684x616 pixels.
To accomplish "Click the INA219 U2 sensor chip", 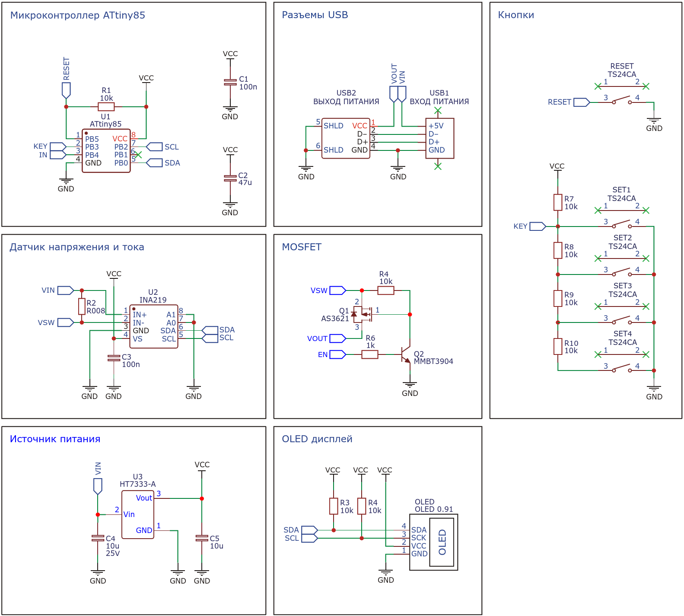I will point(153,327).
